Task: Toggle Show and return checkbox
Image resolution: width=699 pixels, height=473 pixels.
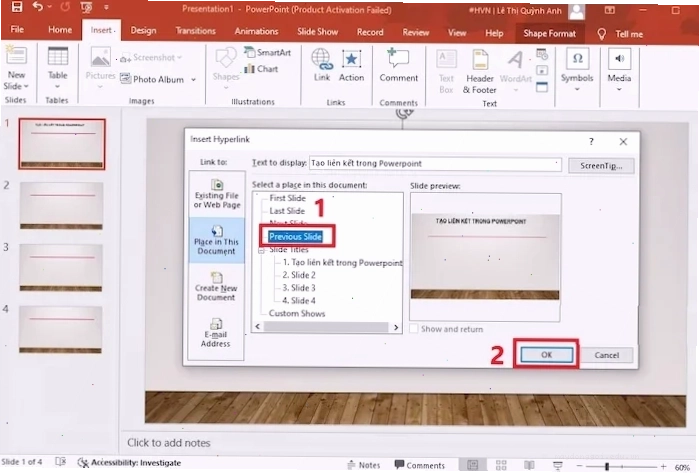Action: 414,329
